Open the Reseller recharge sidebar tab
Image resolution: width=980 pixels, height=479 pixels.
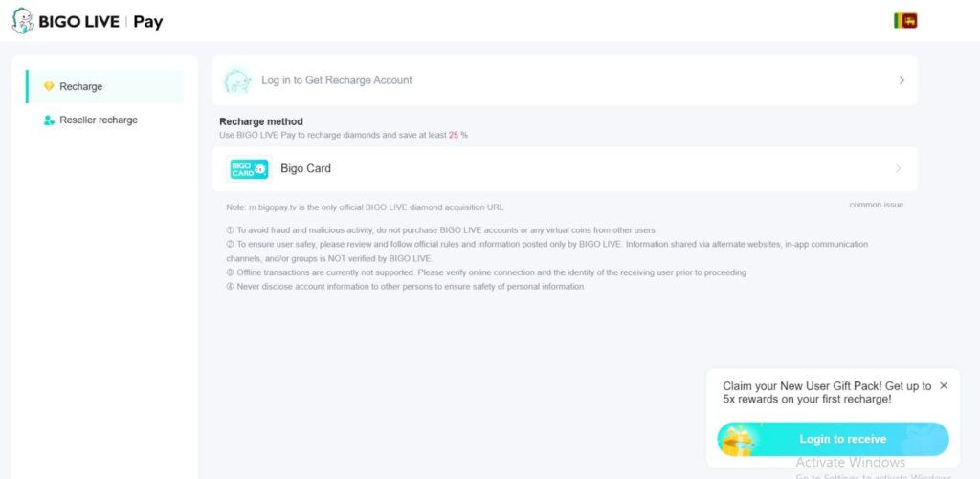[x=99, y=120]
